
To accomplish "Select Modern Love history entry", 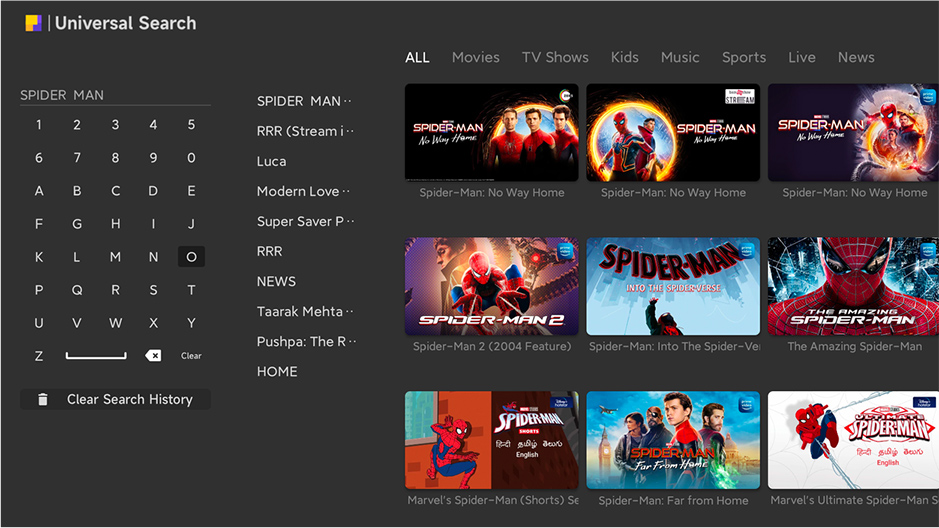I will tap(303, 192).
